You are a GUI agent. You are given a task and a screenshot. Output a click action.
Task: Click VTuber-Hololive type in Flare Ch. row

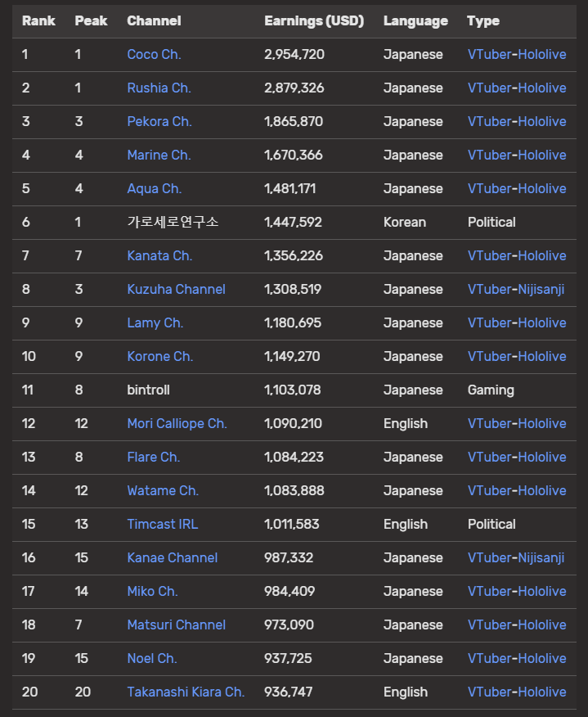pos(517,457)
